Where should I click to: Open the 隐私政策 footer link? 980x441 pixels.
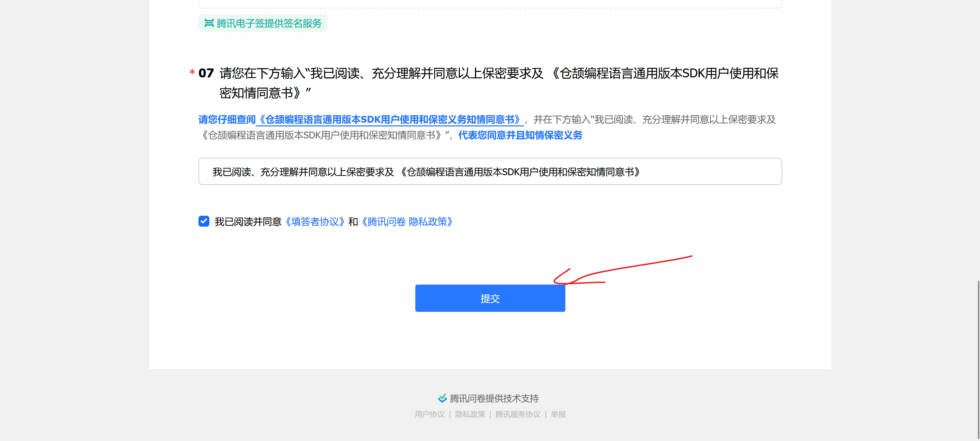point(470,414)
